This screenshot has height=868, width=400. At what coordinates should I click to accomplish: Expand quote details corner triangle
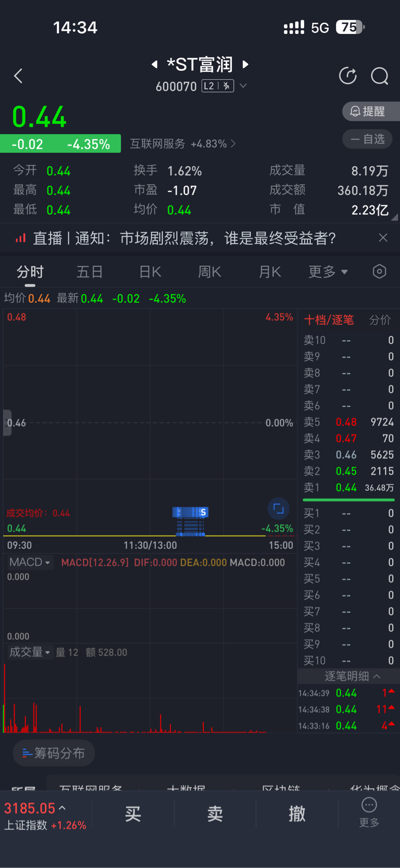click(x=394, y=217)
